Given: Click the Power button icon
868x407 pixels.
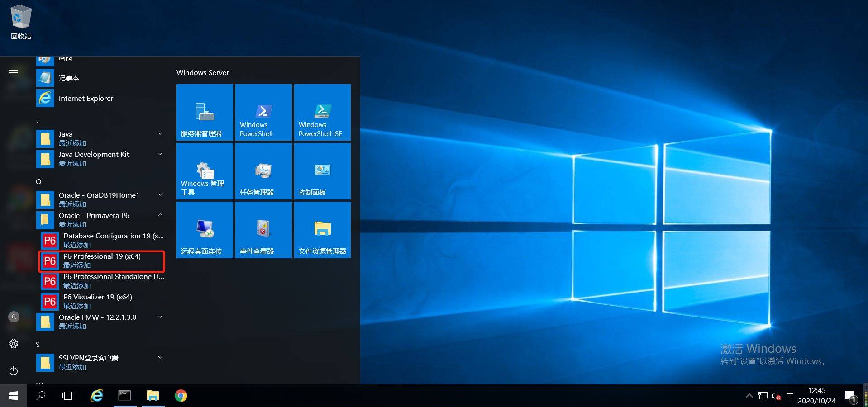Looking at the screenshot, I should tap(14, 371).
